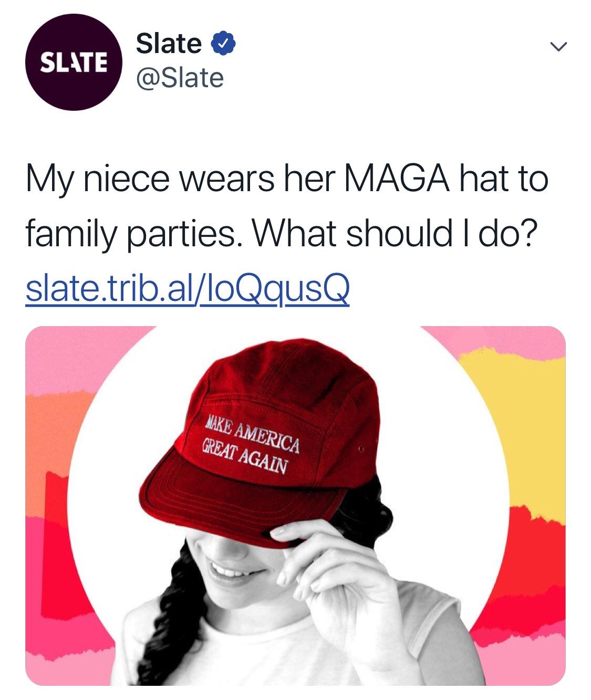Follow the slate.trib.al/loQqusQ link
This screenshot has height=700, width=591.
point(188,289)
